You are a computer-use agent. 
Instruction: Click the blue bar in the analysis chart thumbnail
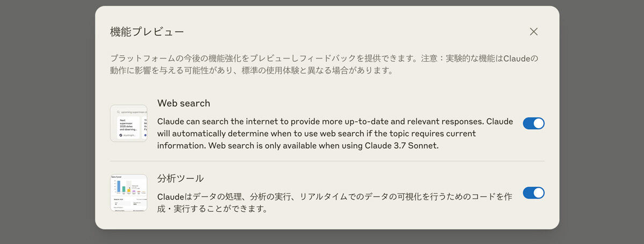pos(119,186)
